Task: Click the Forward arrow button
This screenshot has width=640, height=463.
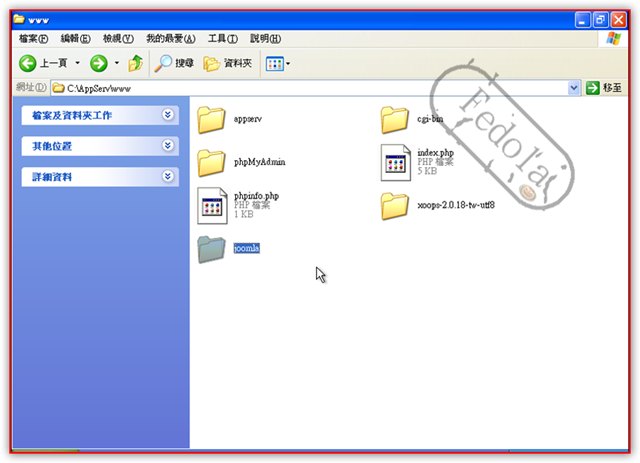Action: pyautogui.click(x=99, y=63)
